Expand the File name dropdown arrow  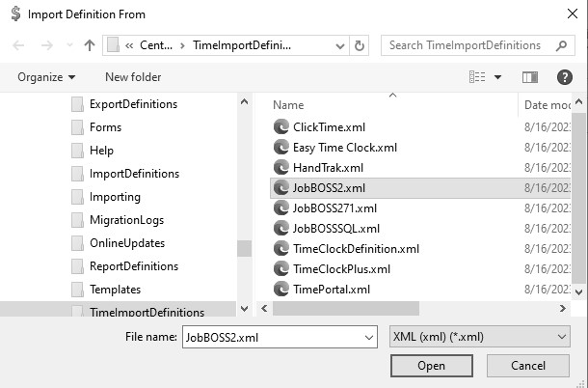(x=368, y=337)
